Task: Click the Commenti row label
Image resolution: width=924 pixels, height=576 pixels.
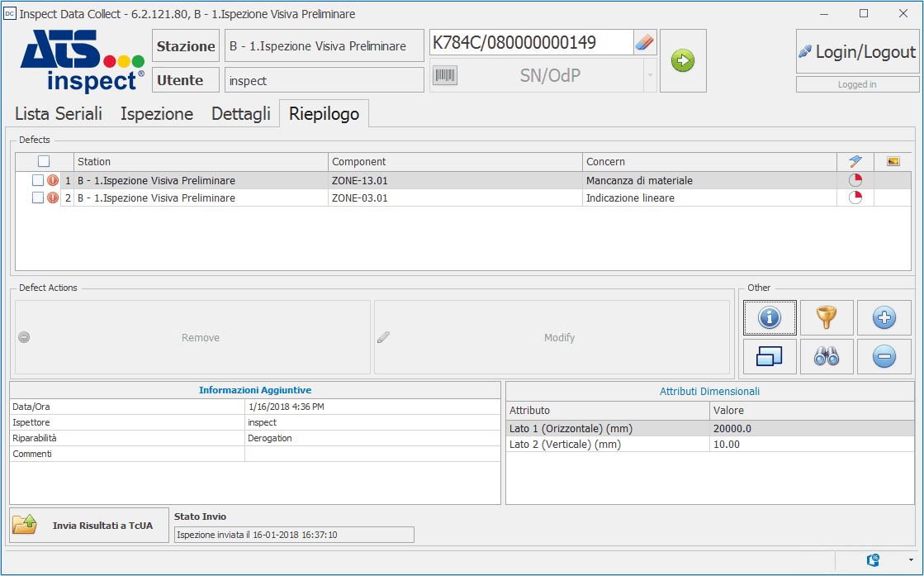Action: 126,454
